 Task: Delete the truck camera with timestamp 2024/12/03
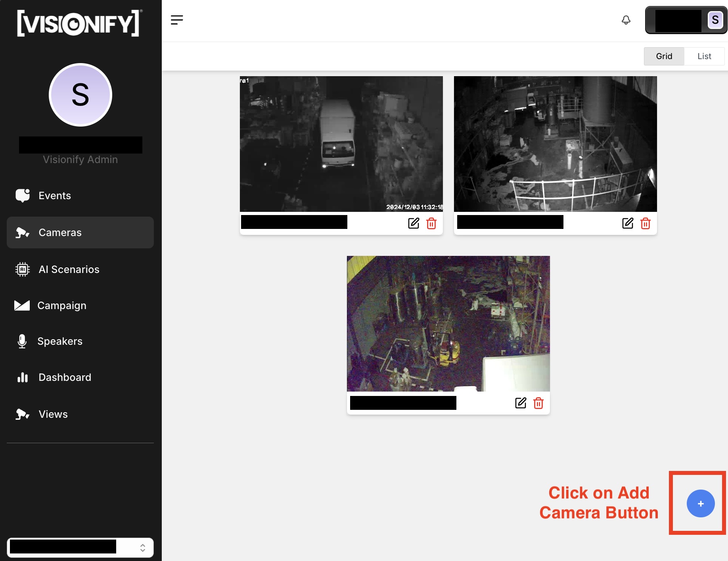click(x=431, y=223)
